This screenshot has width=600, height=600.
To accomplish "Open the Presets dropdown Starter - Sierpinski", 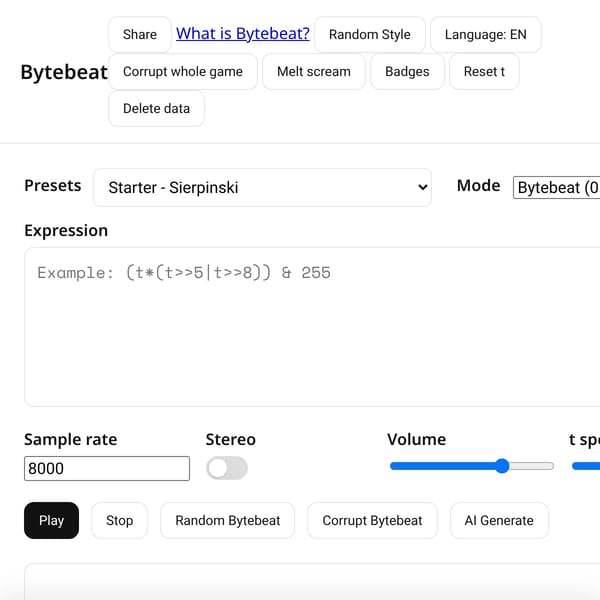I will 262,188.
